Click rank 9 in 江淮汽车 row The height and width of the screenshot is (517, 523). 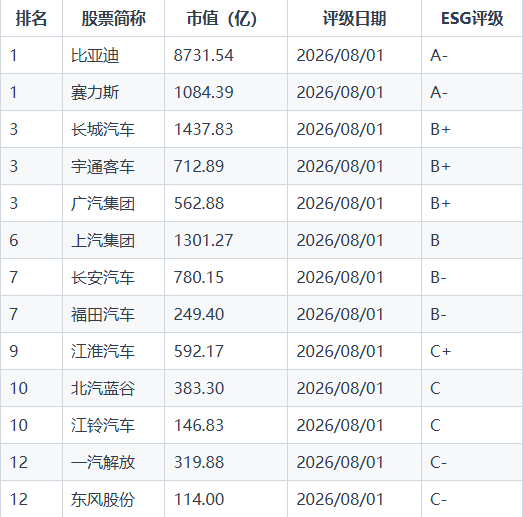point(14,352)
